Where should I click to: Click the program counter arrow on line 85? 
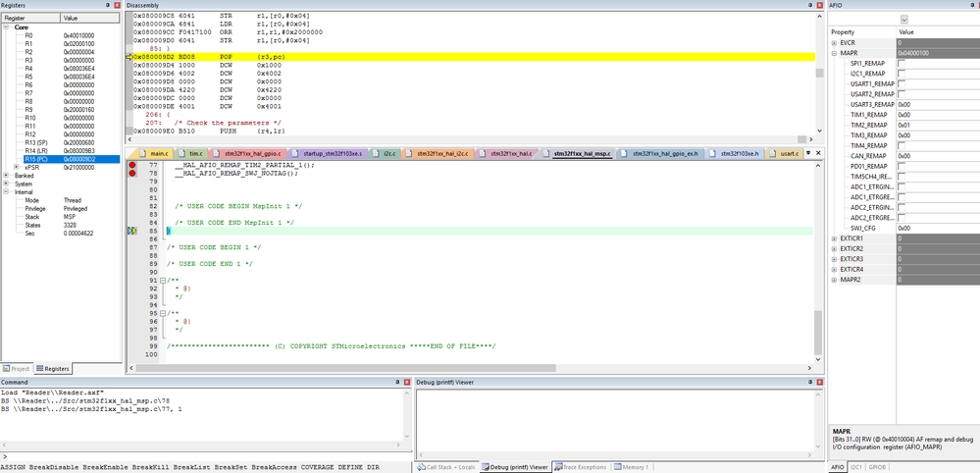coord(131,231)
